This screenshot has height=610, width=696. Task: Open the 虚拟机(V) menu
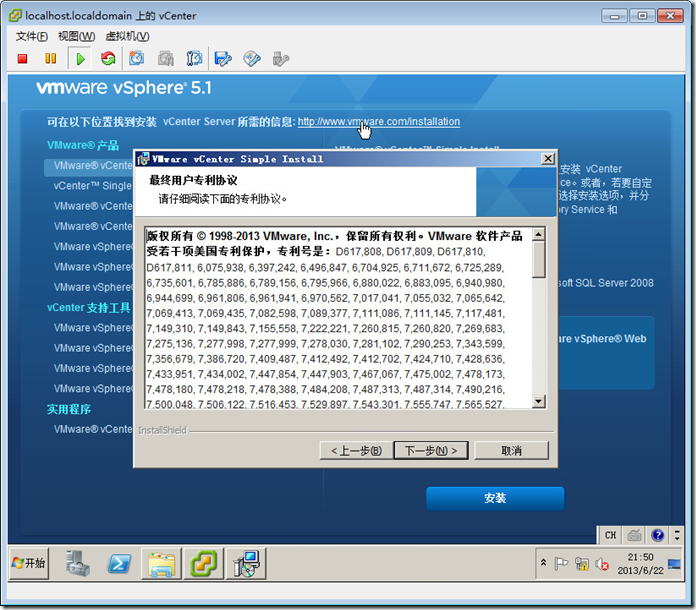tap(127, 36)
